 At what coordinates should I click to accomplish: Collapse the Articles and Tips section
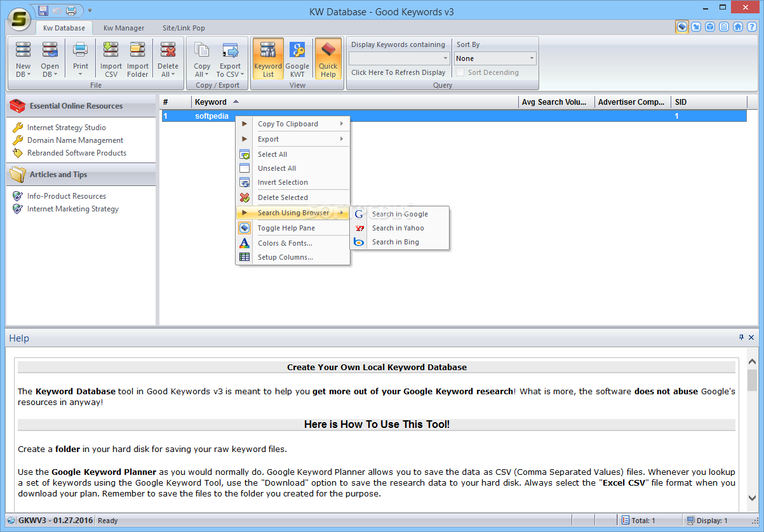coord(81,175)
